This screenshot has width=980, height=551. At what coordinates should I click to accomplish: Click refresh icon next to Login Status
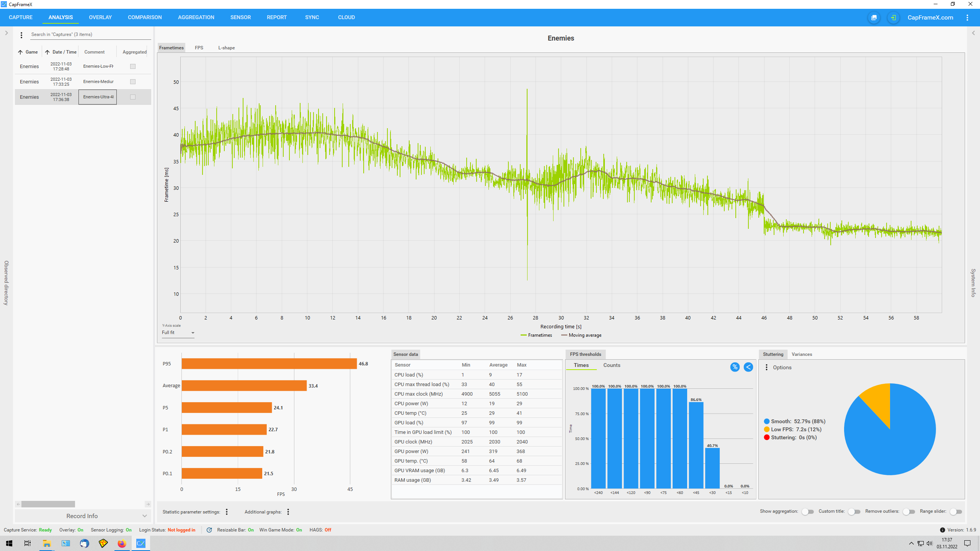[209, 530]
